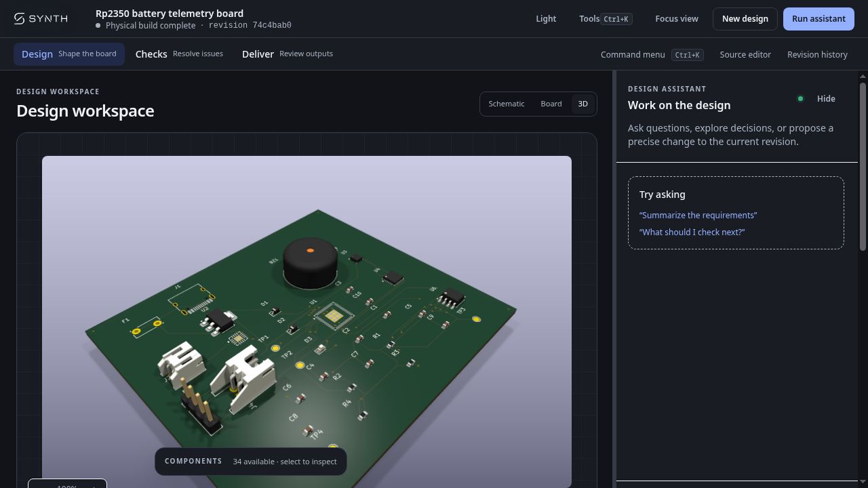
Task: Hide the design assistant panel
Action: click(826, 98)
